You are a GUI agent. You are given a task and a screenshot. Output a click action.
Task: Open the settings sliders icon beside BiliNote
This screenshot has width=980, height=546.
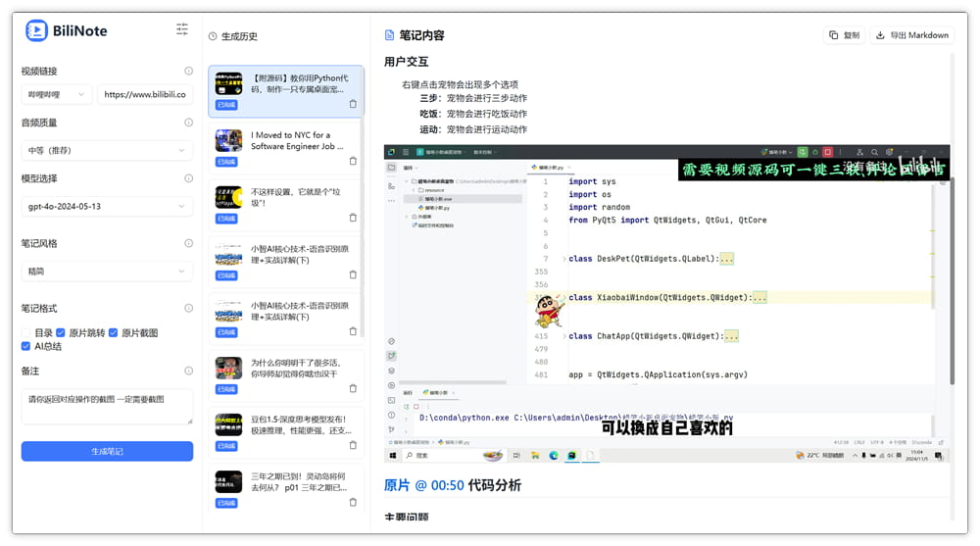click(x=182, y=29)
